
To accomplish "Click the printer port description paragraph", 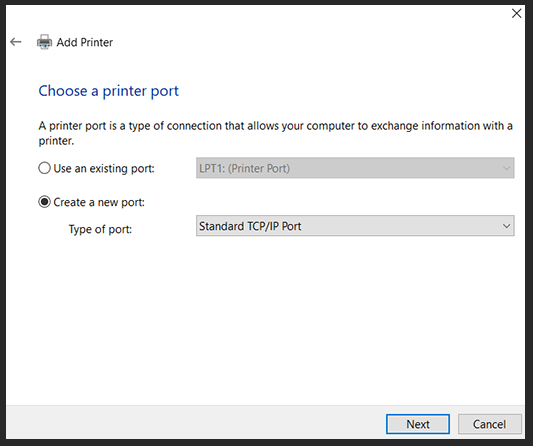I will point(275,133).
